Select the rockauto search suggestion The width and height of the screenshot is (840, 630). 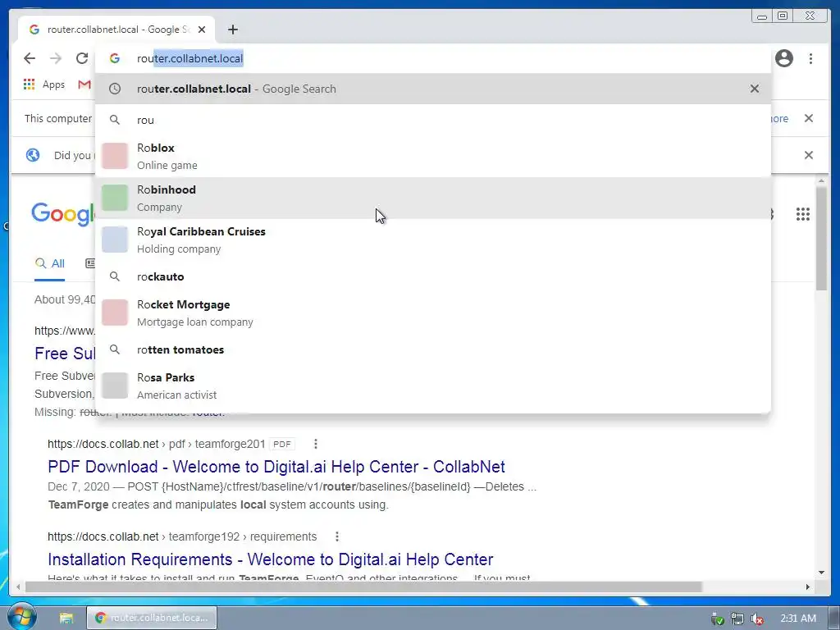click(x=433, y=276)
